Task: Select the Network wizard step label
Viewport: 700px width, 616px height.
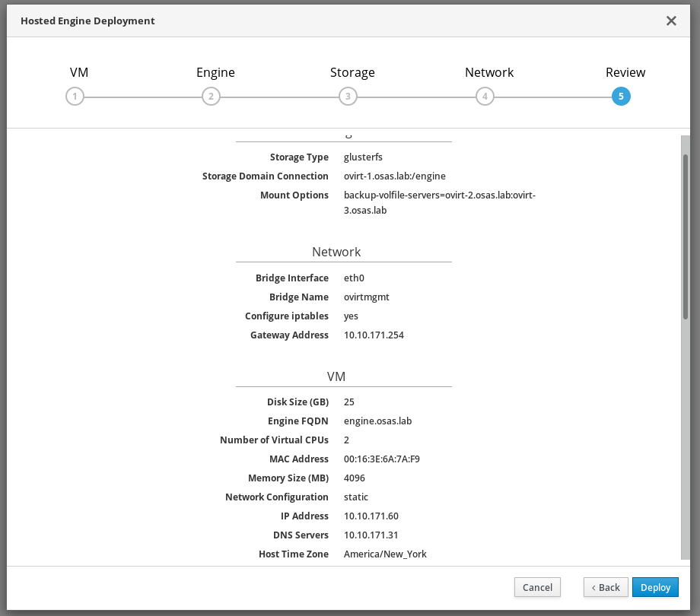Action: 489,73
